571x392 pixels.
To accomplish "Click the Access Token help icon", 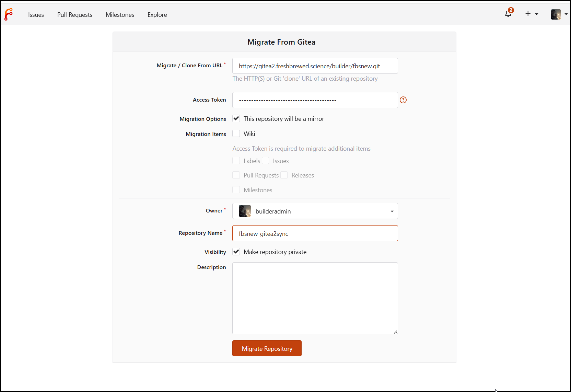I will tap(403, 100).
